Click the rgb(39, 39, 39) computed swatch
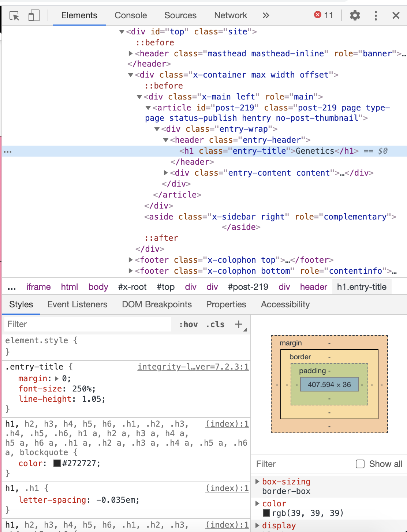 coord(266,513)
